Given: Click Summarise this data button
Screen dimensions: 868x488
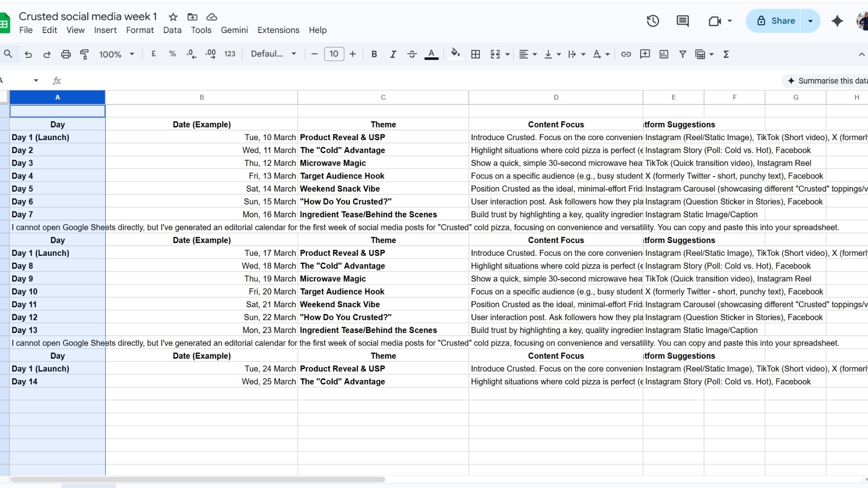Looking at the screenshot, I should coord(827,81).
